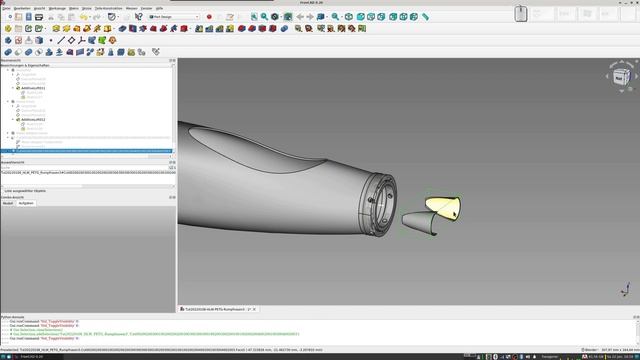Open the Part Design workbench selector
This screenshot has width=640, height=360.
pos(174,17)
